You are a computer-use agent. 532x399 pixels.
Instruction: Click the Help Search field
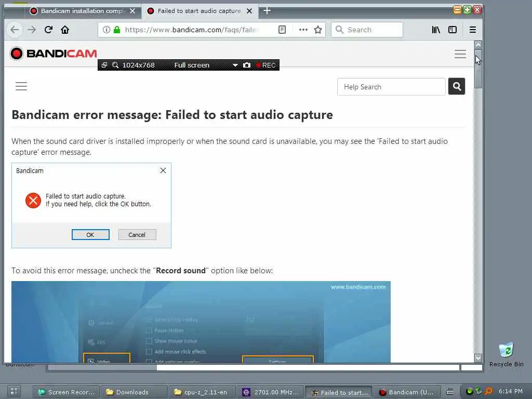point(391,87)
